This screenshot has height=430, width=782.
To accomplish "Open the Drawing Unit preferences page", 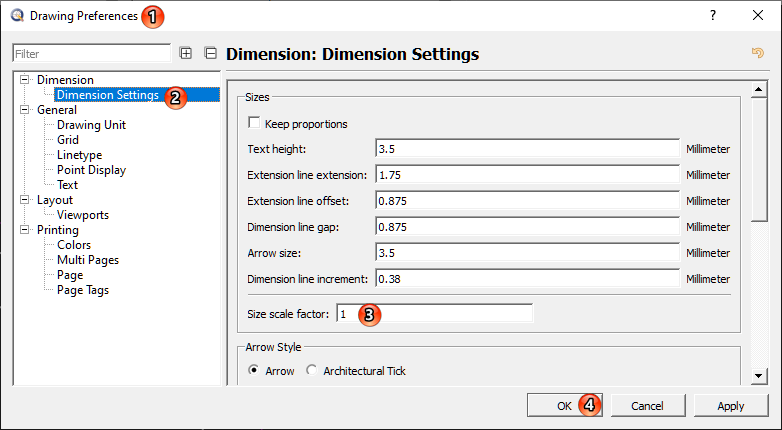I will (x=91, y=125).
